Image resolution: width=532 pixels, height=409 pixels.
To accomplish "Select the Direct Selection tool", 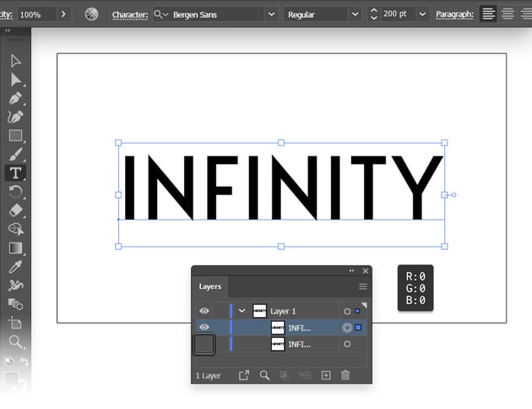I will click(x=15, y=80).
